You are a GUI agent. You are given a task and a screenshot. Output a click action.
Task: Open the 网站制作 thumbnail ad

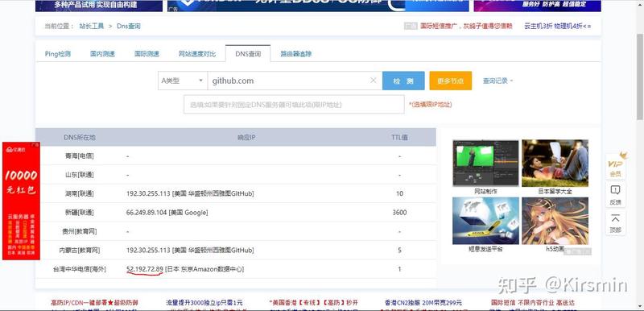coord(485,167)
